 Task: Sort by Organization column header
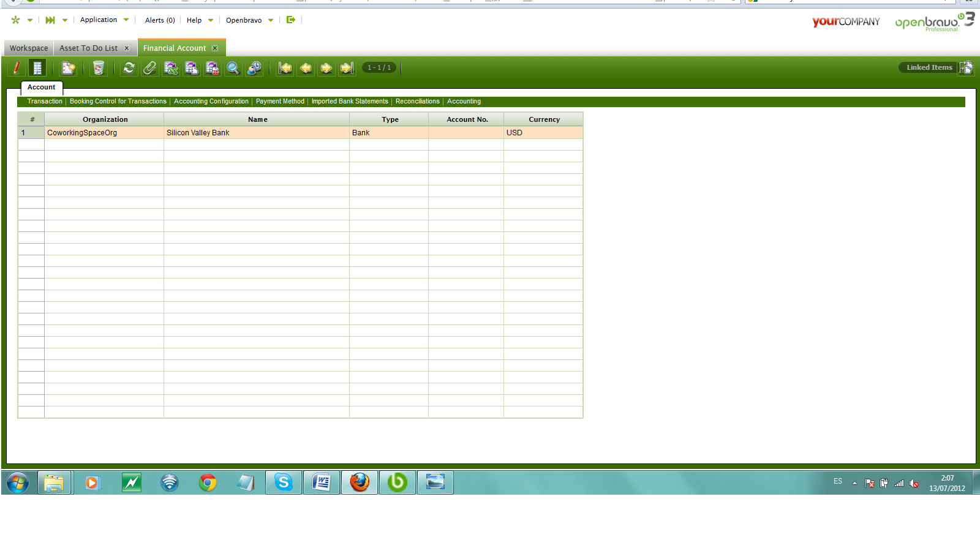coord(105,119)
